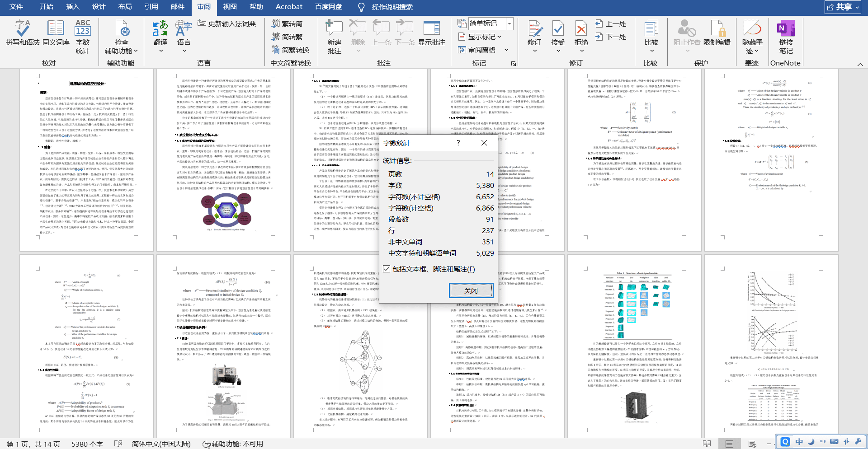This screenshot has width=868, height=449.
Task: Switch to the 视图 ribbon tab
Action: click(x=230, y=7)
